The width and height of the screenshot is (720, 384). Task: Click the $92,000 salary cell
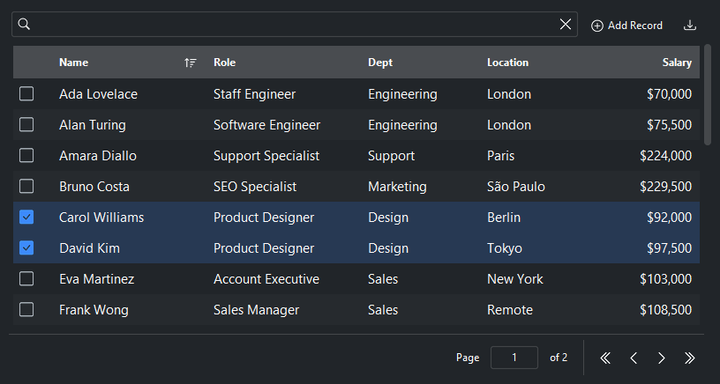669,217
